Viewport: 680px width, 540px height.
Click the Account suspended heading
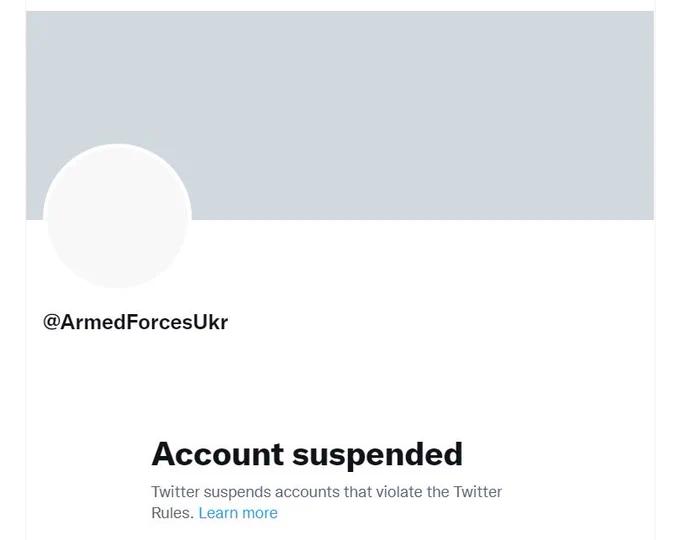click(x=307, y=455)
